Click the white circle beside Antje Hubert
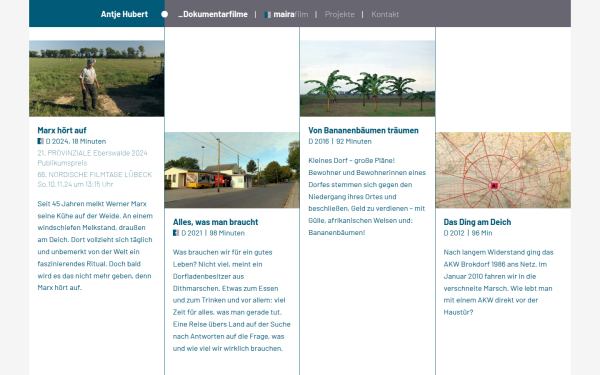The height and width of the screenshot is (375, 600). [x=165, y=14]
